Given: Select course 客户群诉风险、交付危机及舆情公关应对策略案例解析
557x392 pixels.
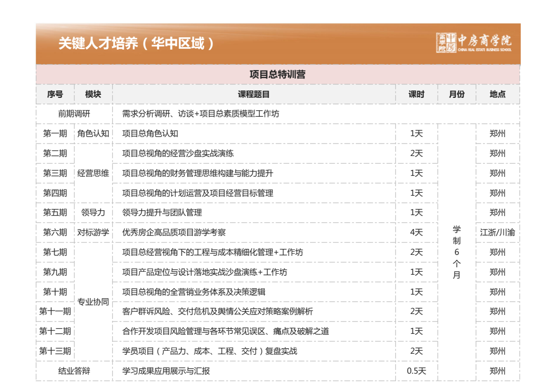Looking at the screenshot, I should pyautogui.click(x=218, y=312).
